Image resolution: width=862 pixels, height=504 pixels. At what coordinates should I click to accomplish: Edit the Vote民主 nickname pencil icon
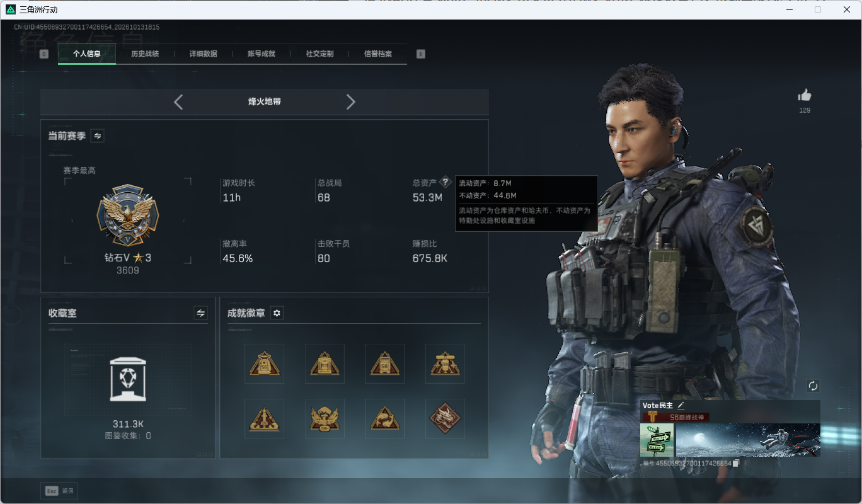[681, 405]
